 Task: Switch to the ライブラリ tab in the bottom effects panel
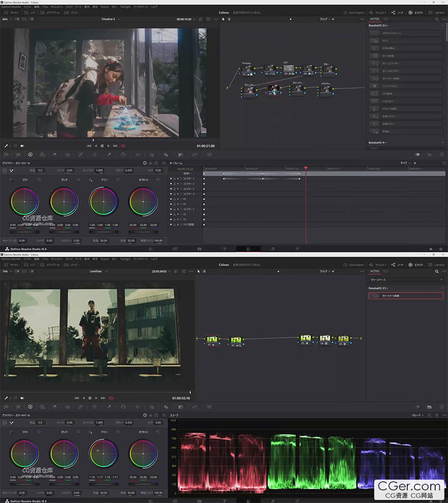[374, 272]
